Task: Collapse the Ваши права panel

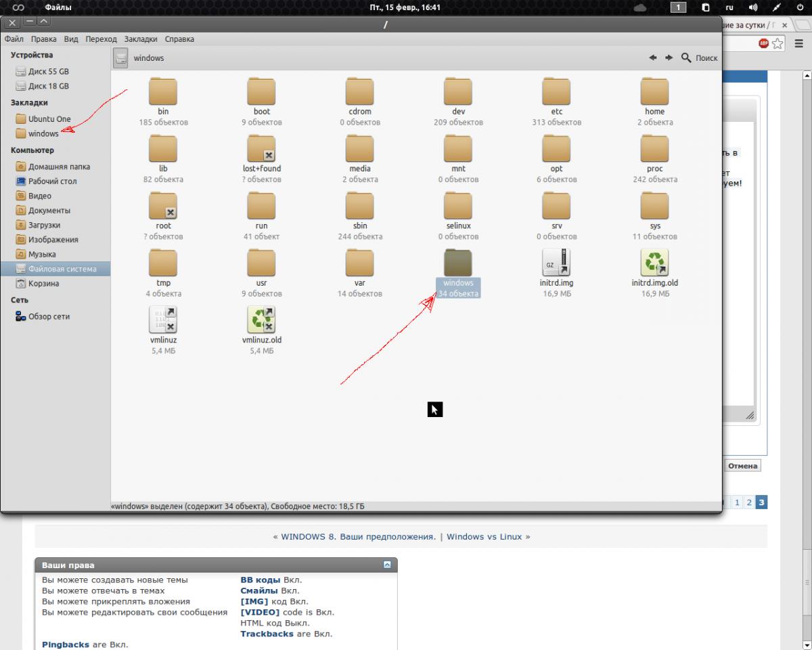Action: (387, 565)
